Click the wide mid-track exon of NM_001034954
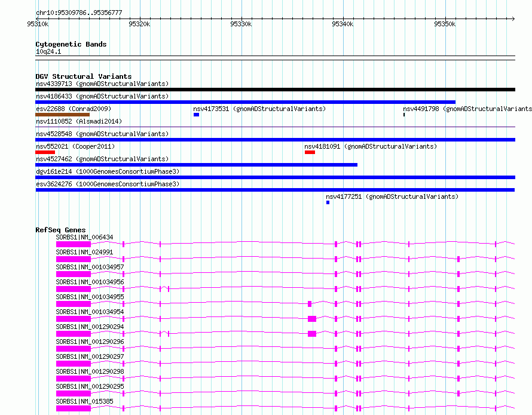This screenshot has height=415, width=532. tap(312, 319)
